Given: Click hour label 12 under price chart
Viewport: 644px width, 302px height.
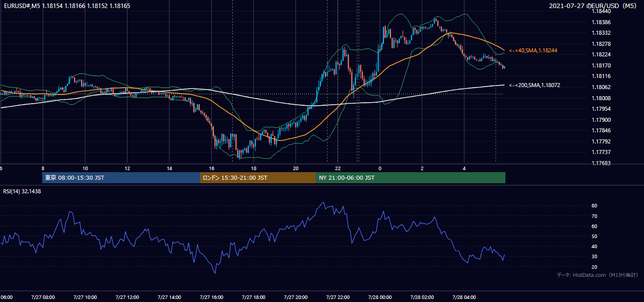Looking at the screenshot, I should pos(127,168).
